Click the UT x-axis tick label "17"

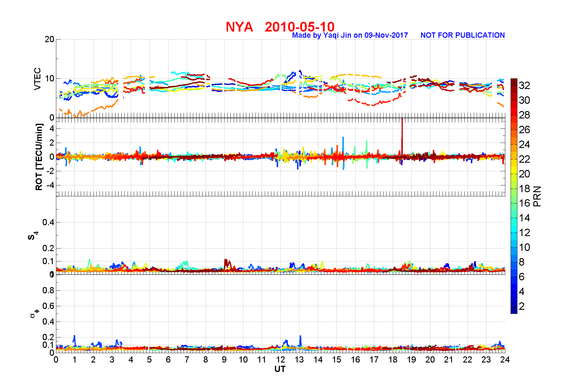(374, 360)
